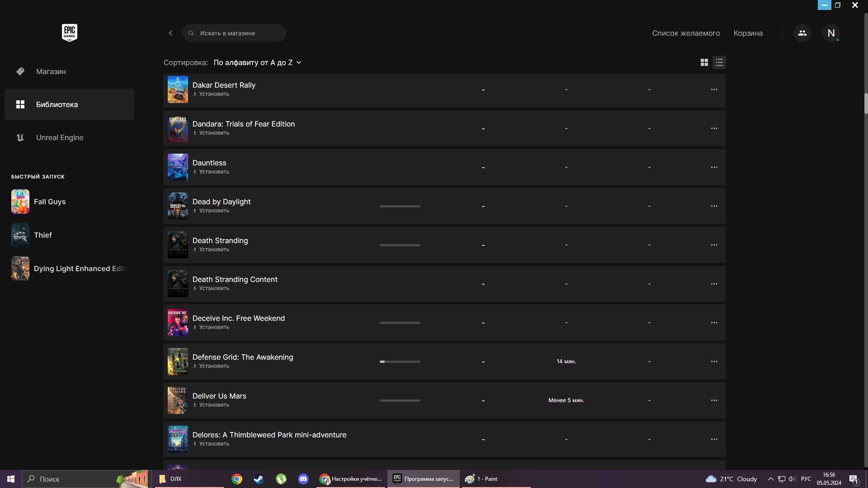Switch to the 1 - Paint taskbar window
The height and width of the screenshot is (488, 868).
pos(496,479)
